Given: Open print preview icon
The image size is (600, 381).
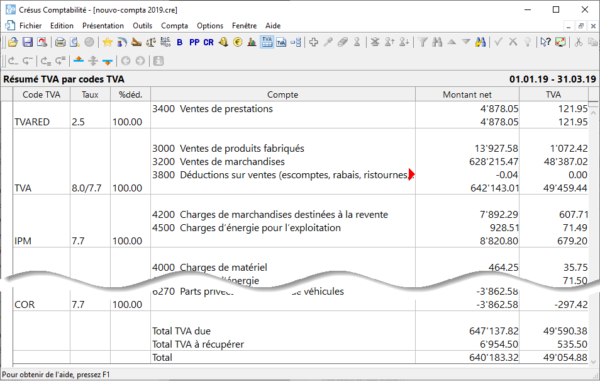Looking at the screenshot, I should point(75,42).
